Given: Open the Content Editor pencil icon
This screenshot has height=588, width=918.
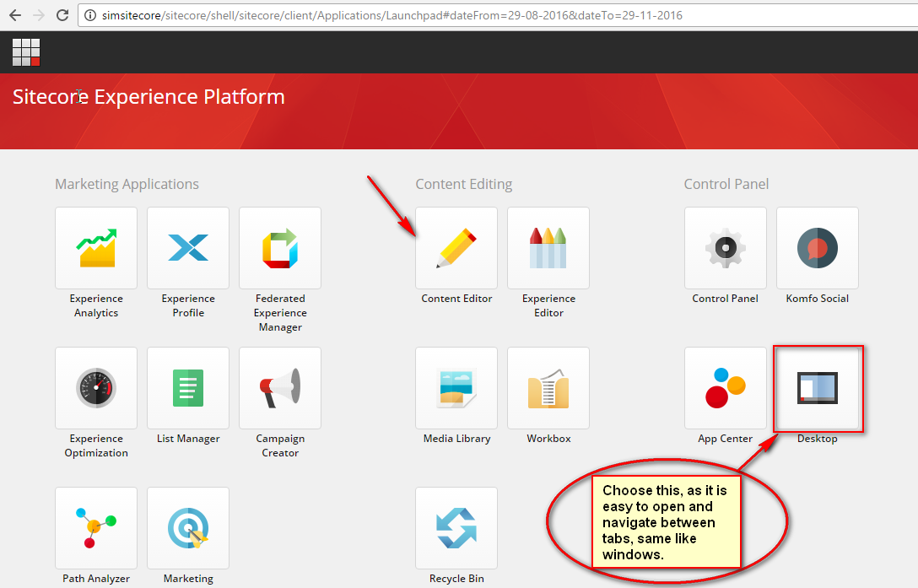Looking at the screenshot, I should tap(456, 248).
